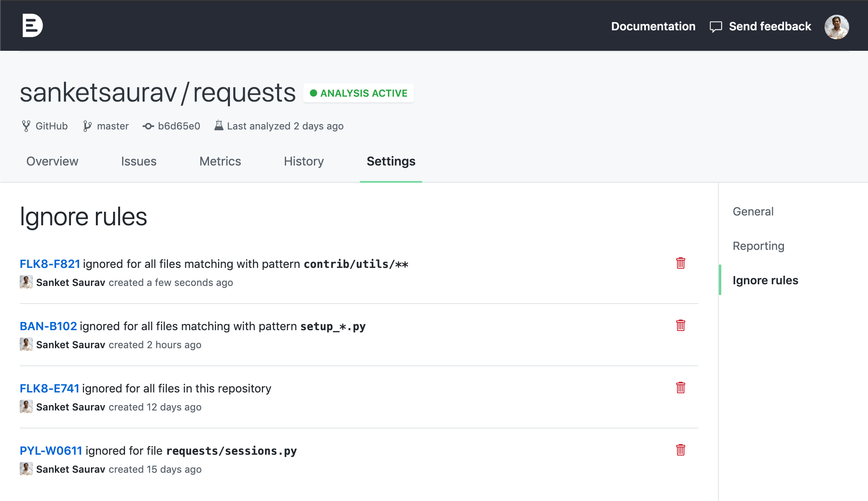Image resolution: width=868 pixels, height=501 pixels.
Task: Click the delete icon for FLK8-F821 rule
Action: (681, 263)
